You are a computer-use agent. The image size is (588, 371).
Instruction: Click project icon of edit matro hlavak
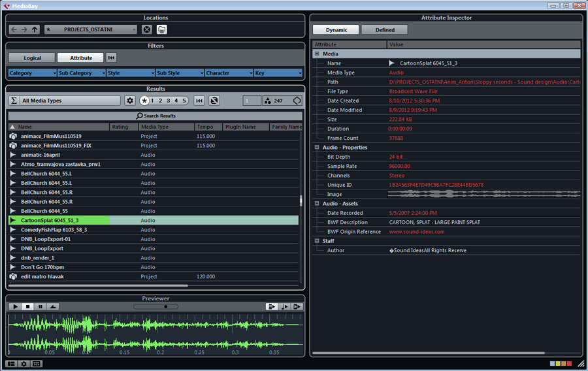pyautogui.click(x=13, y=276)
